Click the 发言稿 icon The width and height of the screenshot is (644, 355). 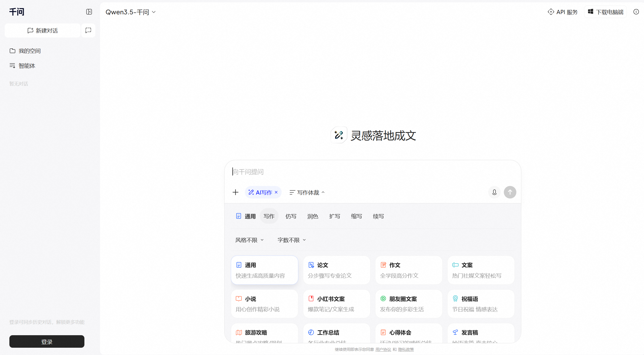coord(455,332)
